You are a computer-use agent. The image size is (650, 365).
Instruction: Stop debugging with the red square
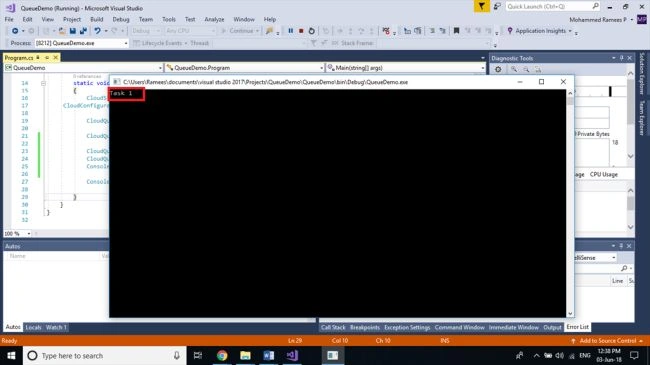click(301, 31)
